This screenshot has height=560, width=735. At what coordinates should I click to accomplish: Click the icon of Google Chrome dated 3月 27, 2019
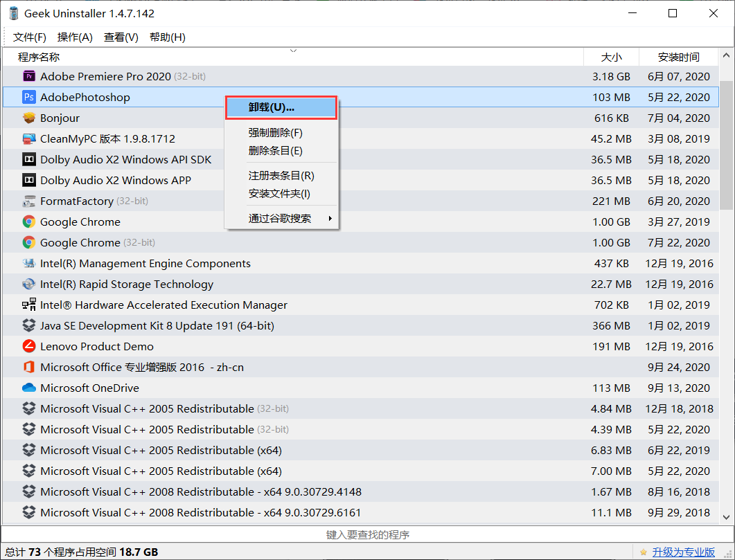tap(29, 222)
